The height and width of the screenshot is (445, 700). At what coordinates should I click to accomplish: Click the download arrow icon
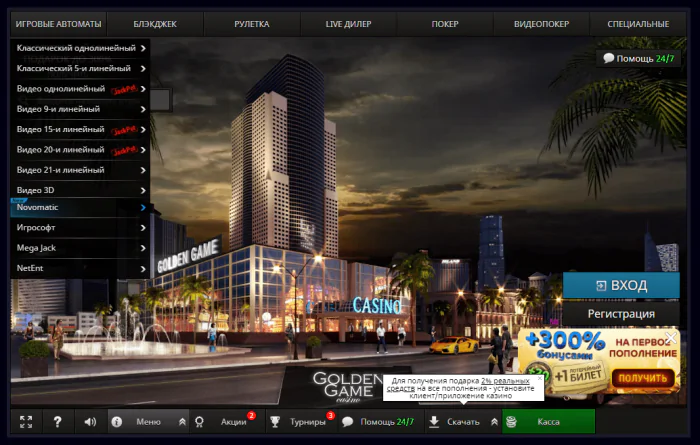point(434,422)
